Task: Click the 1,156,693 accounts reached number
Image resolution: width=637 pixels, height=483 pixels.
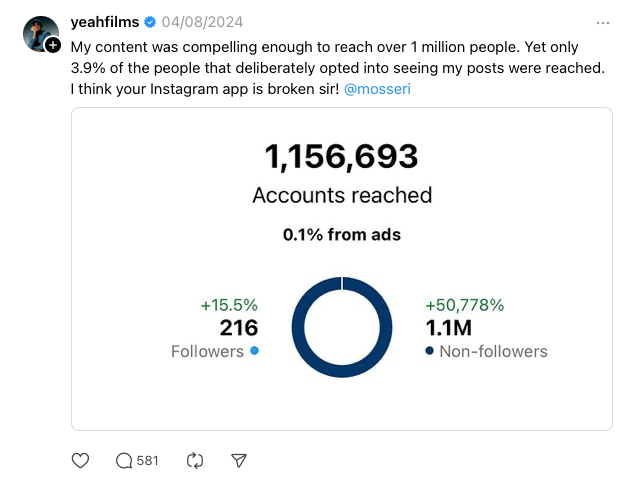Action: coord(341,156)
